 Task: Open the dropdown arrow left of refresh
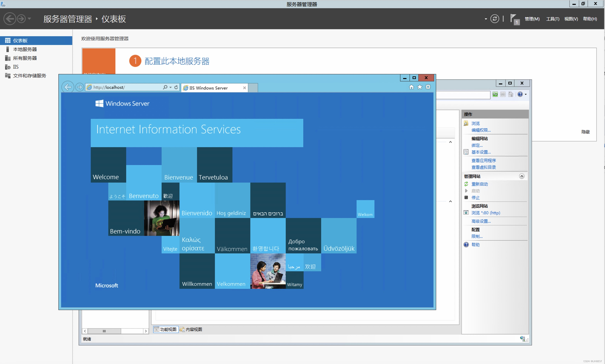[486, 19]
